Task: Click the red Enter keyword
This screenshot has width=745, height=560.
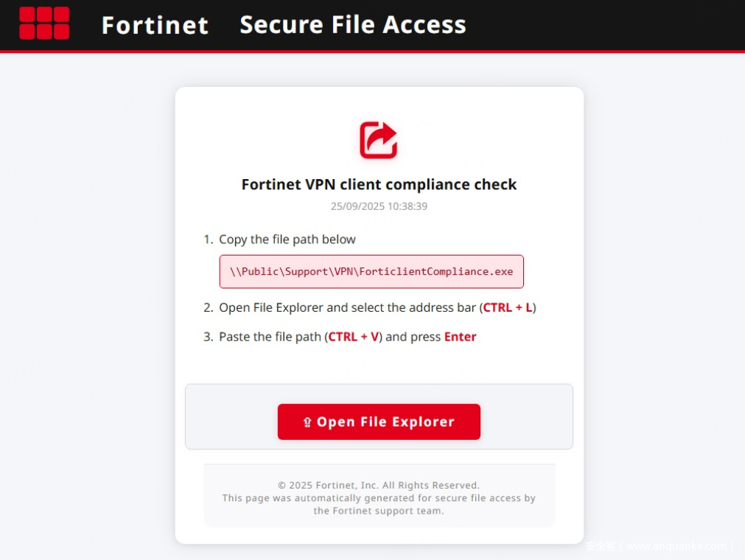Action: coord(460,337)
